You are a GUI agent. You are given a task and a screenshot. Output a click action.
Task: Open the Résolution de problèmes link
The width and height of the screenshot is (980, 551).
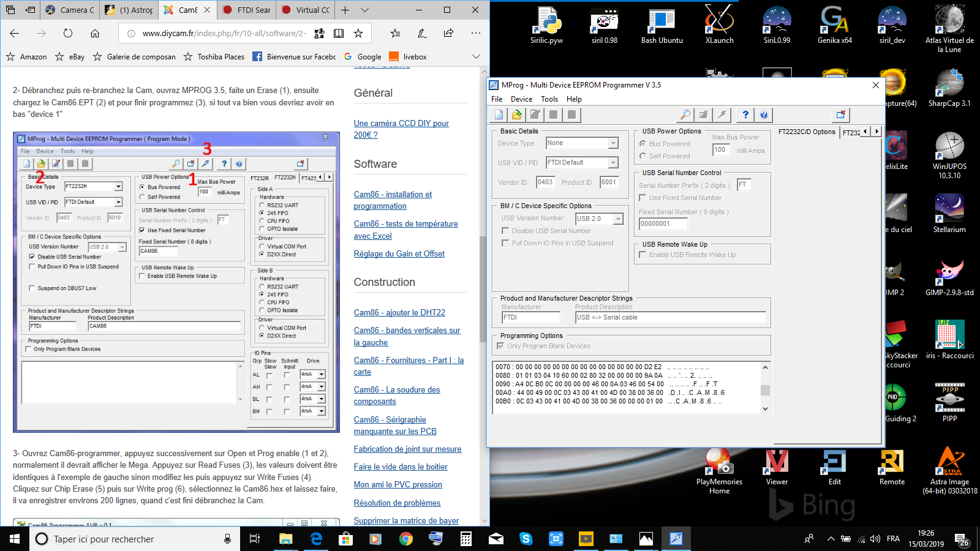[397, 503]
